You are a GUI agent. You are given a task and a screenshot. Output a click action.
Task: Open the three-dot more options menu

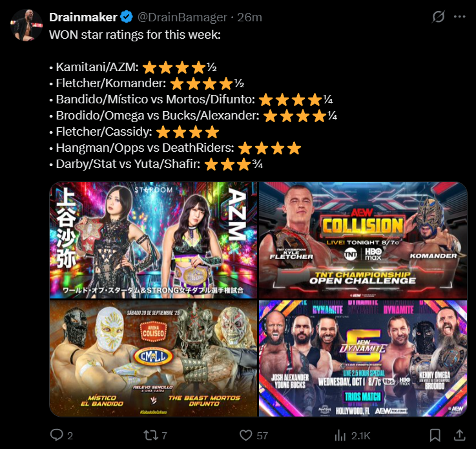(x=460, y=17)
